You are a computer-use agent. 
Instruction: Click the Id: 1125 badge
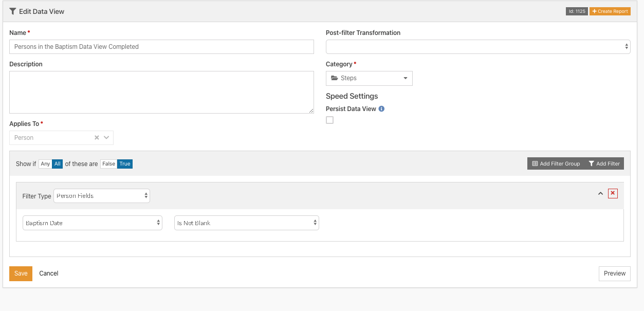pyautogui.click(x=577, y=11)
